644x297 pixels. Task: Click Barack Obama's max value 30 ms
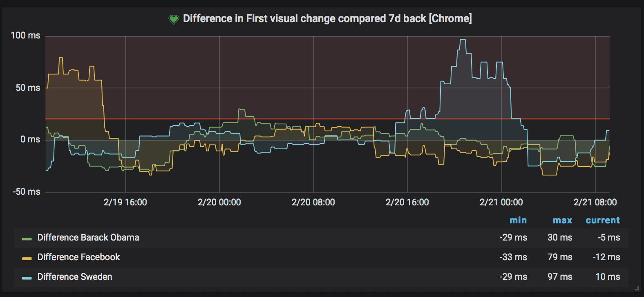click(x=560, y=238)
